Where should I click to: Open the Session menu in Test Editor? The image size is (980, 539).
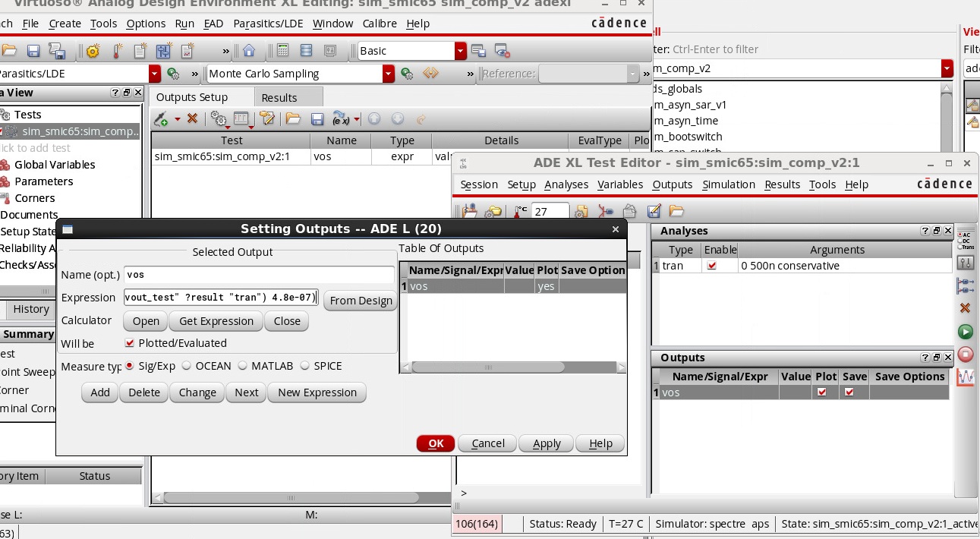point(479,184)
